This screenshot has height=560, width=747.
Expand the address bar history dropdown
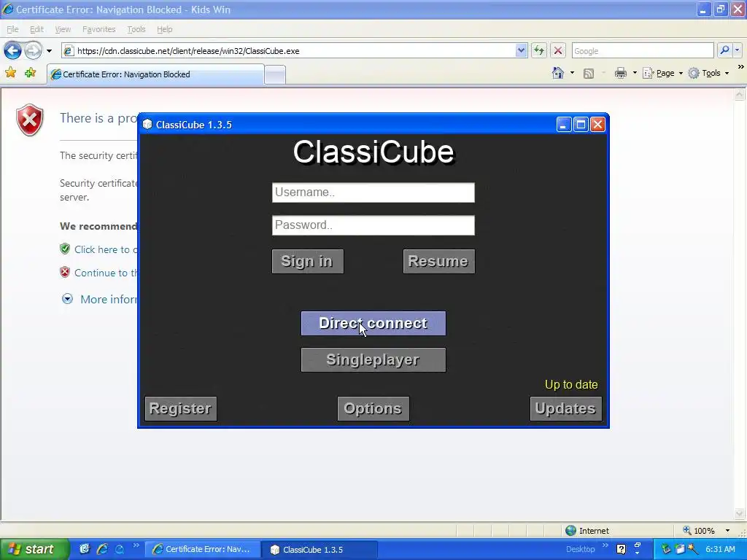click(521, 50)
